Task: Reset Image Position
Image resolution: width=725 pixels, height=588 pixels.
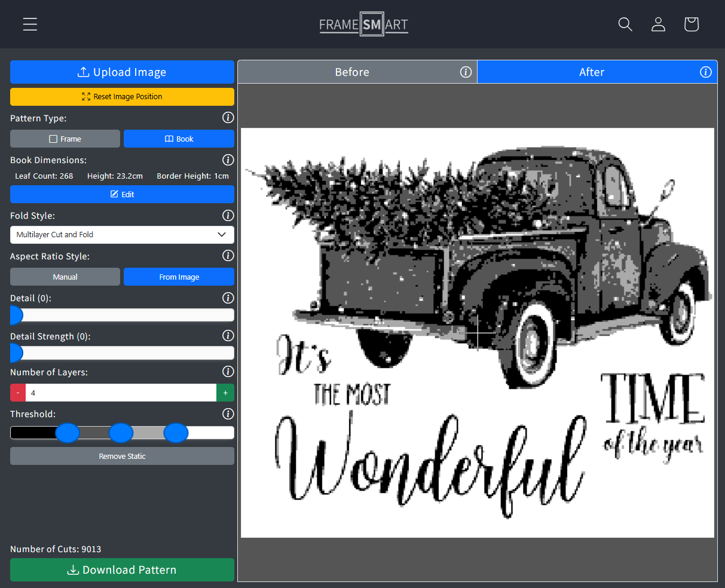Action: click(x=122, y=96)
